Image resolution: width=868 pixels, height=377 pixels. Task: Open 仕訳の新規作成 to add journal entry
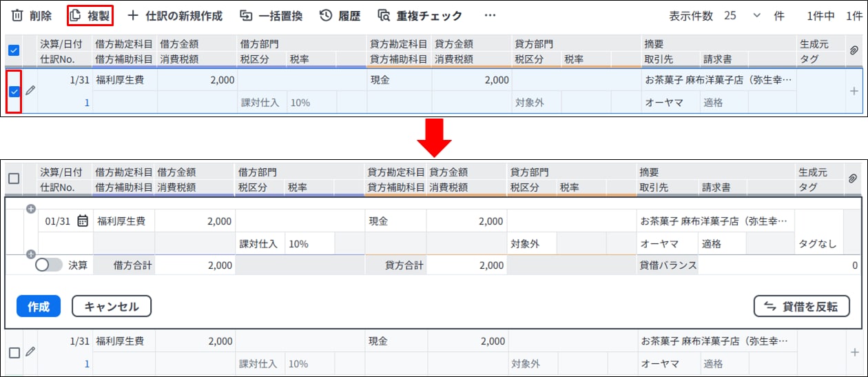click(176, 15)
